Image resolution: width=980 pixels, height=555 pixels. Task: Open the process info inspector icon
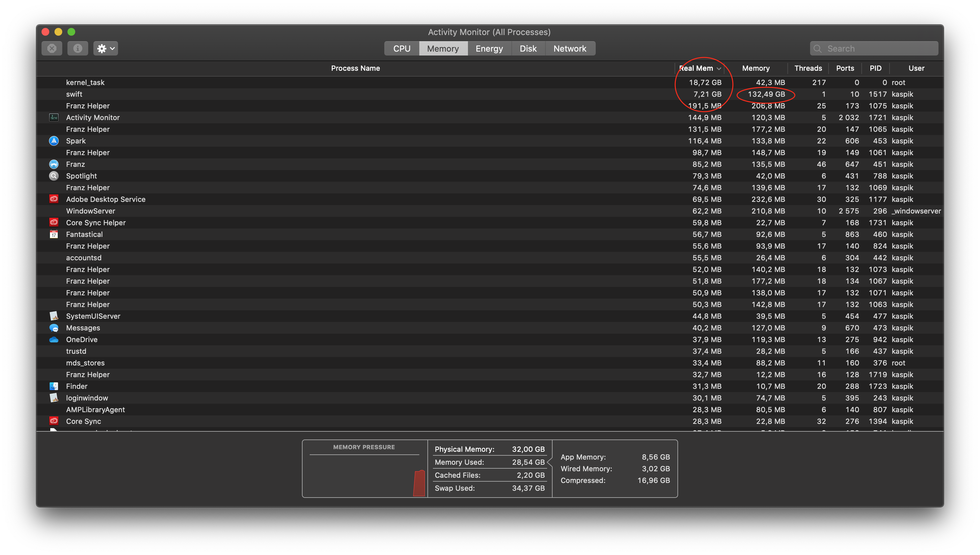point(78,48)
